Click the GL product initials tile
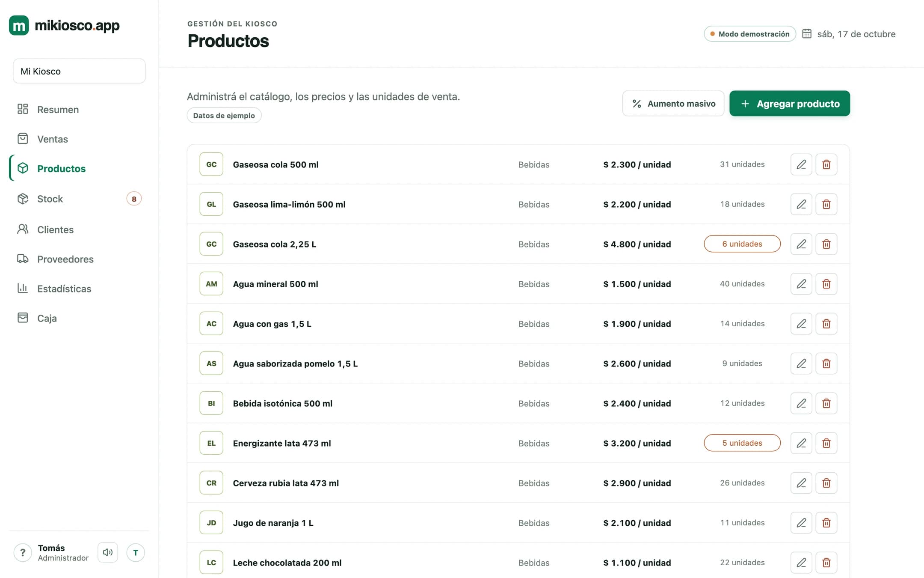This screenshot has width=924, height=578. point(211,204)
